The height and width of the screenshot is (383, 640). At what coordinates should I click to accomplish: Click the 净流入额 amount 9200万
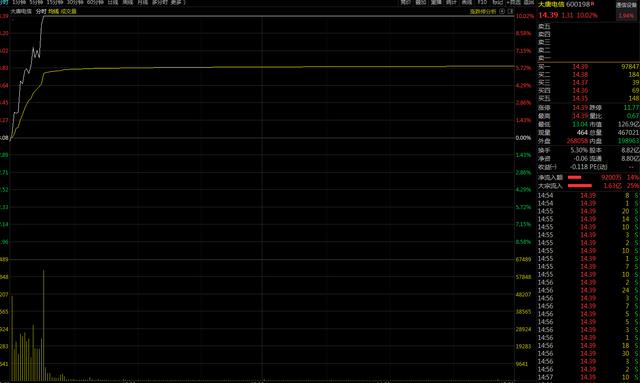point(611,178)
